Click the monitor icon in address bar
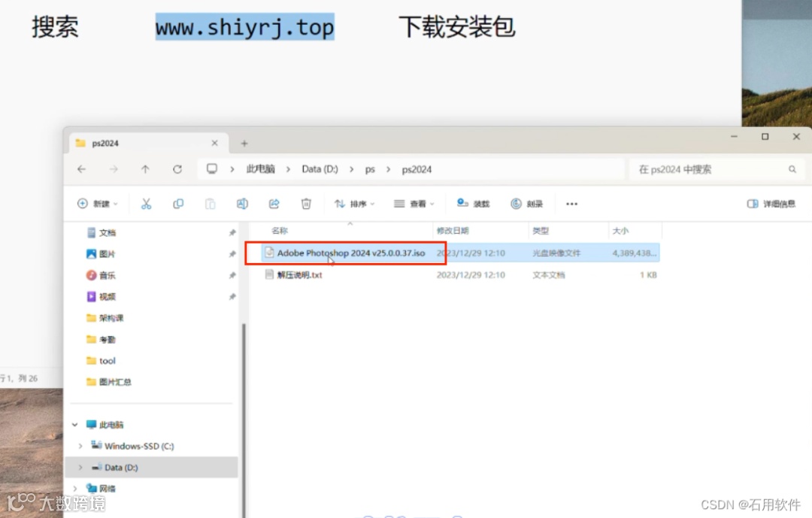Image resolution: width=812 pixels, height=518 pixels. (x=212, y=169)
